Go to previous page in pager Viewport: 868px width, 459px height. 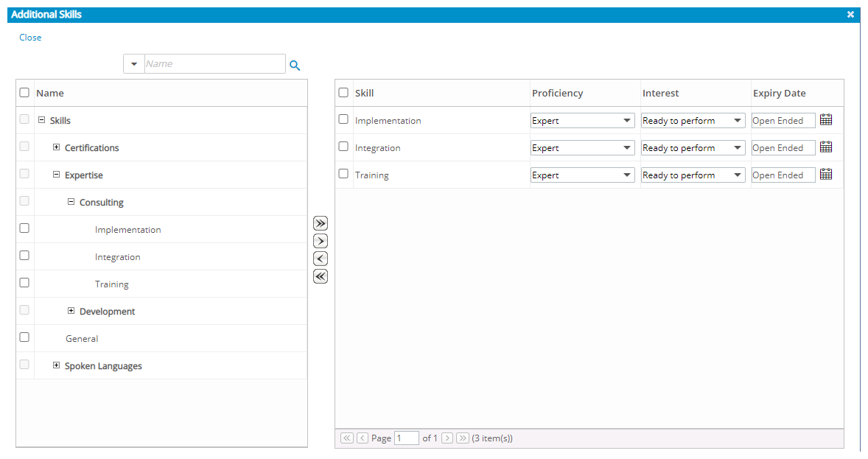[363, 438]
